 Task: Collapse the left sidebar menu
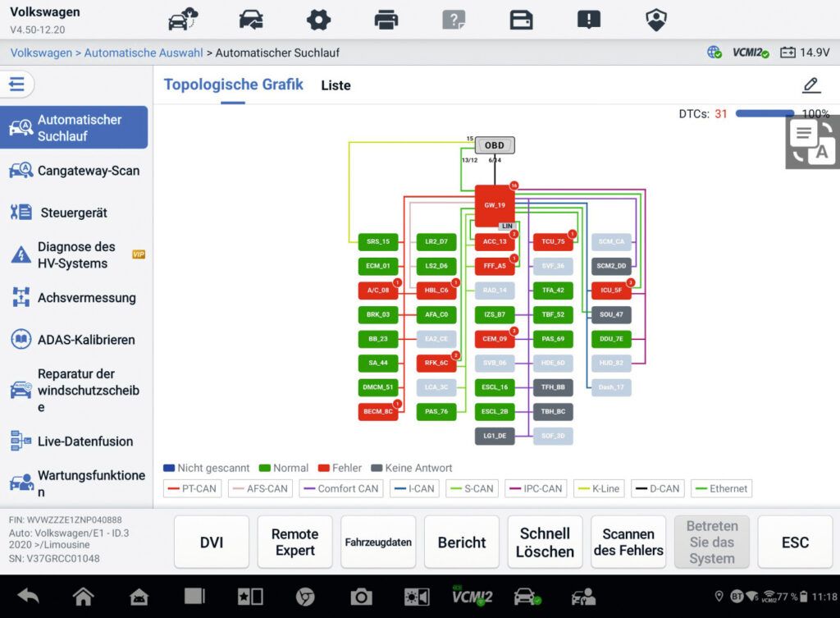click(17, 84)
